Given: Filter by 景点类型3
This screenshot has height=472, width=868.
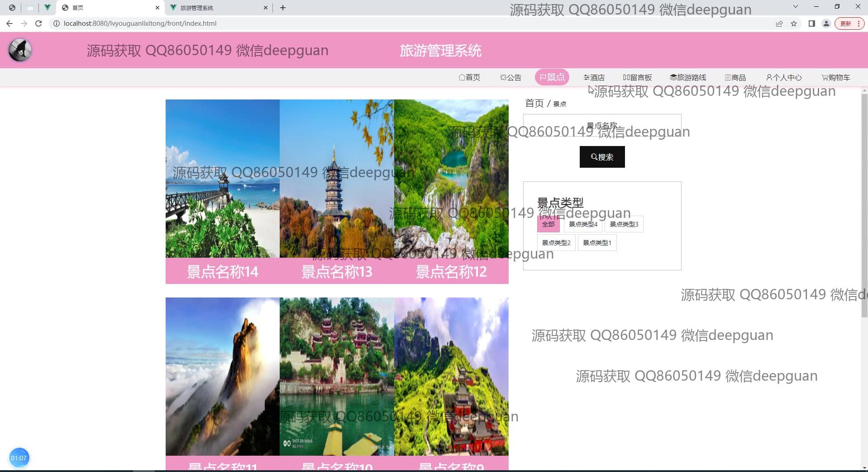Looking at the screenshot, I should [624, 224].
